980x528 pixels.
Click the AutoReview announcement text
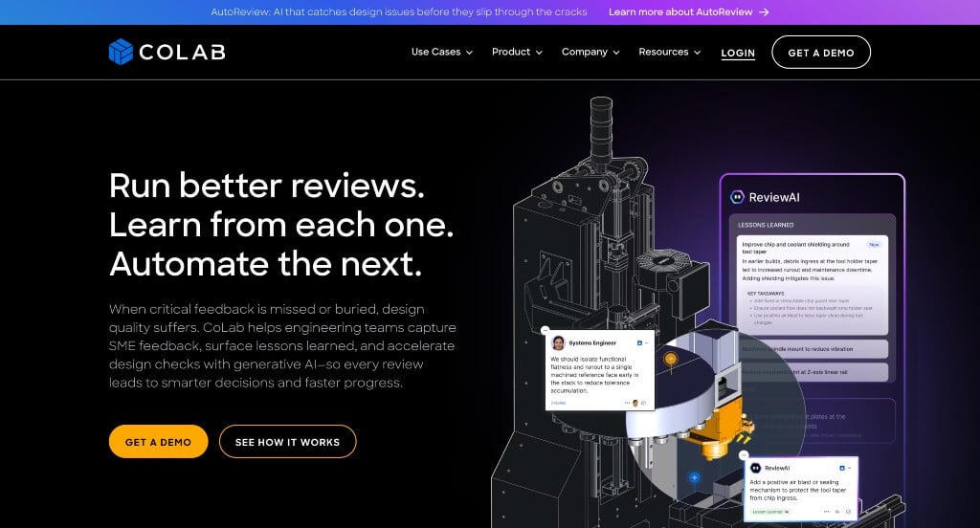(399, 11)
